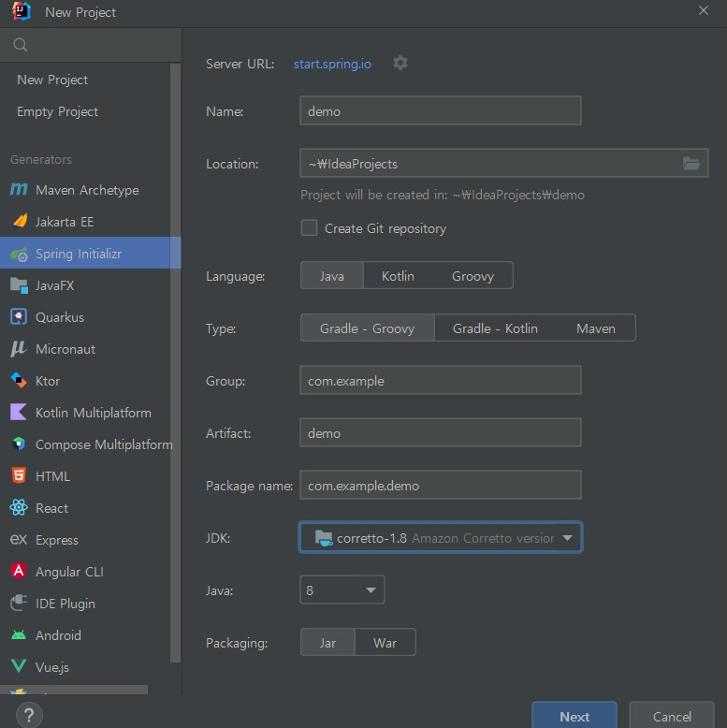Open start.spring.io server link
Screen dimensions: 727x728
pyautogui.click(x=332, y=64)
